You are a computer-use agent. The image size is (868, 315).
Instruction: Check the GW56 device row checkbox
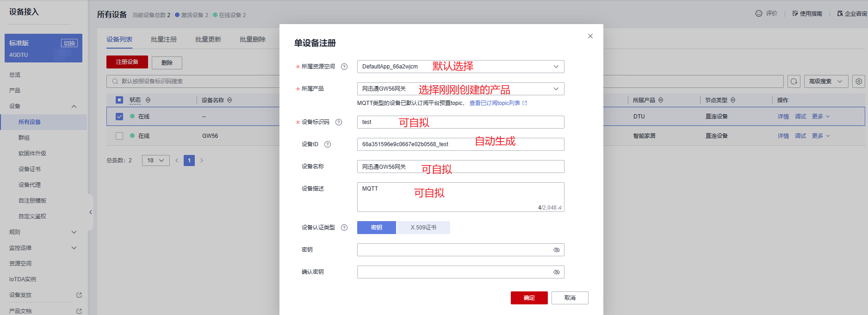pos(119,136)
